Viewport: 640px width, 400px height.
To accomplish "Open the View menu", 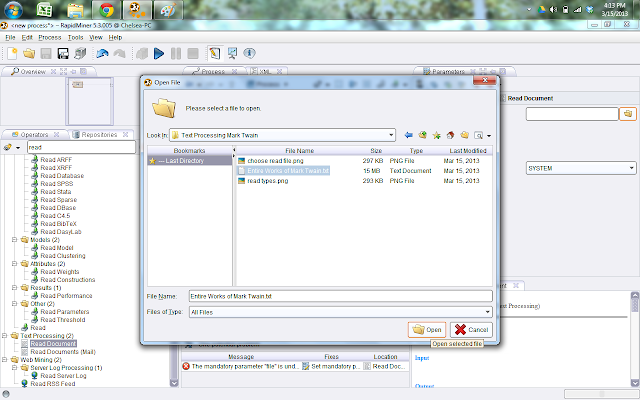I will click(x=96, y=38).
